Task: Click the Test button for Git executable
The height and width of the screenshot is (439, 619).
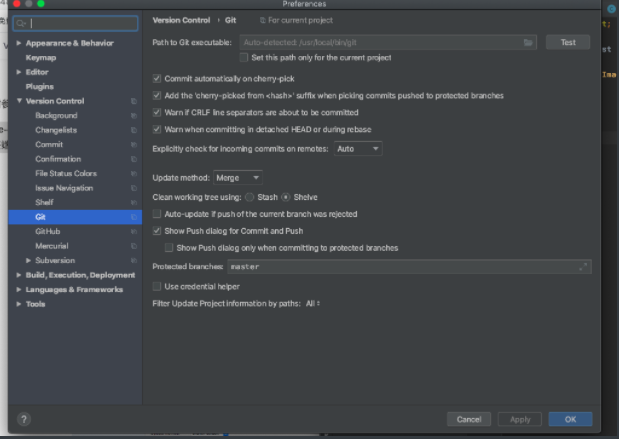Action: point(568,42)
